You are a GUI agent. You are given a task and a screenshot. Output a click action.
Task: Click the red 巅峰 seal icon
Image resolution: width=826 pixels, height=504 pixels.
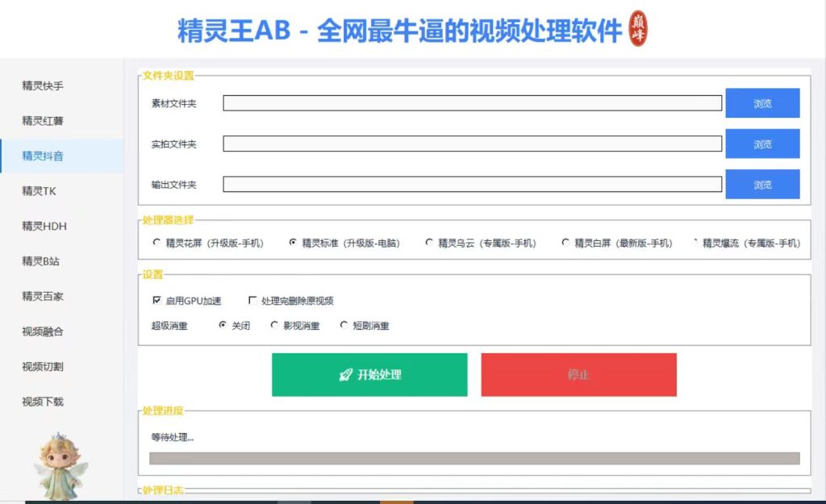638,28
